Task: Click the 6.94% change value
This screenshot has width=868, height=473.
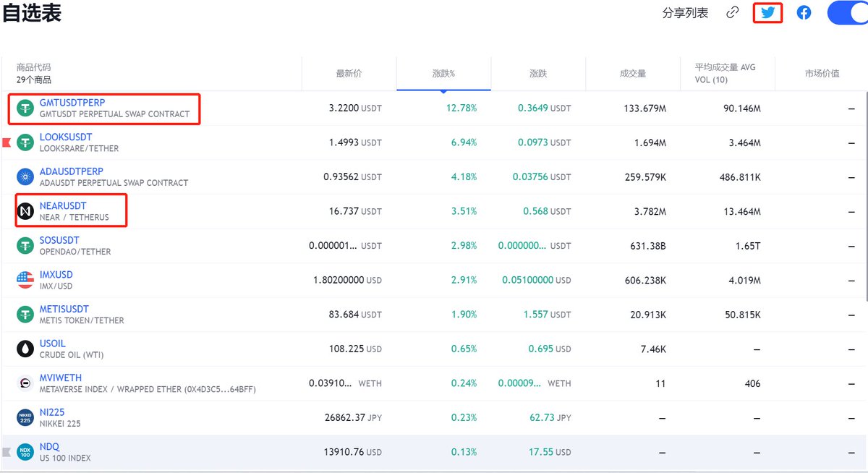Action: pos(464,142)
